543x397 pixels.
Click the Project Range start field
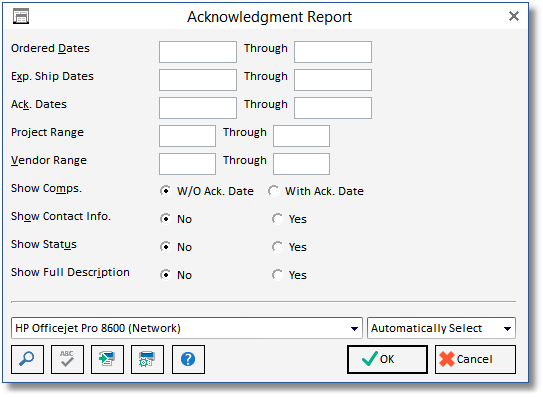coord(187,136)
